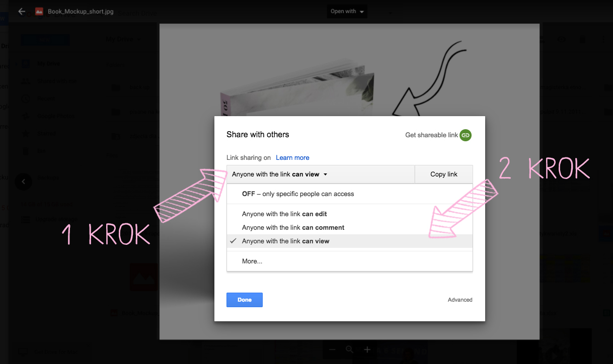Click the red image file type icon
The image size is (613, 364).
coord(39,12)
